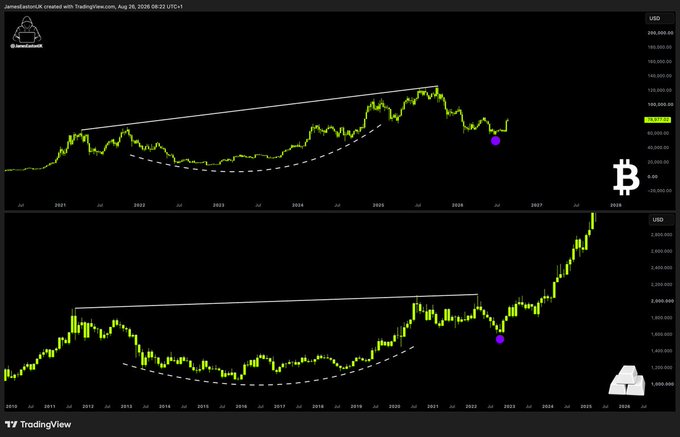Click the -20,000.00 price axis label
Image resolution: width=680 pixels, height=437 pixels.
(x=659, y=191)
